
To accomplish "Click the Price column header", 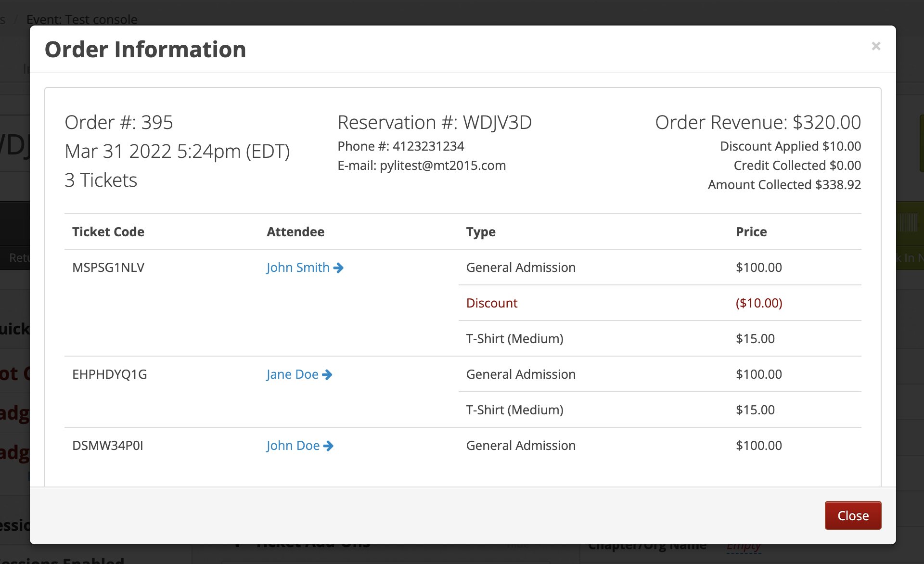I will (x=751, y=232).
